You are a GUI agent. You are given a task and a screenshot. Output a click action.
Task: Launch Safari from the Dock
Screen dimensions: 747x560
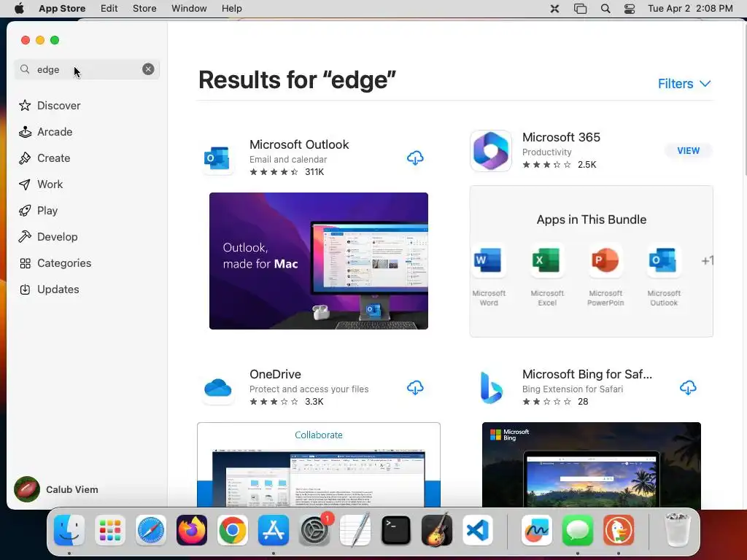[151, 530]
